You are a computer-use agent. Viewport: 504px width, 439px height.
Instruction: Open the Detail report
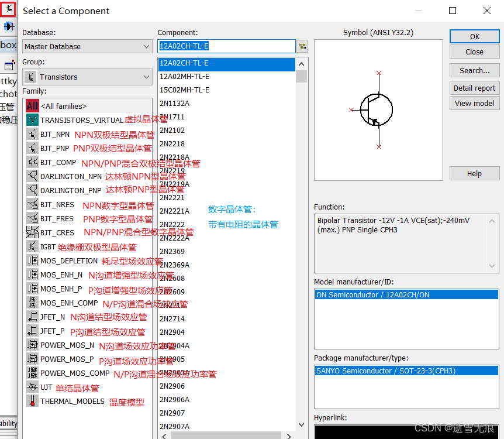pyautogui.click(x=474, y=88)
